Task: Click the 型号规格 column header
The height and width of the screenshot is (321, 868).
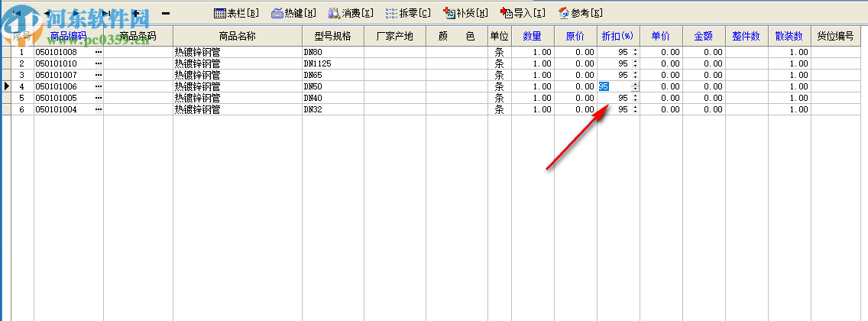Action: (332, 37)
